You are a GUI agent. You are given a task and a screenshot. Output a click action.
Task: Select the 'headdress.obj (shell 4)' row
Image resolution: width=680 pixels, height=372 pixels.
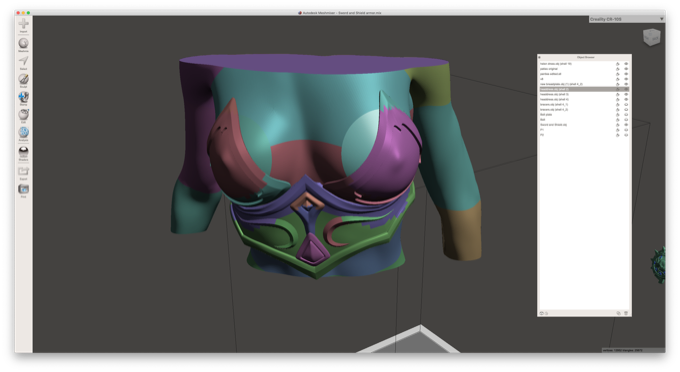pyautogui.click(x=584, y=99)
